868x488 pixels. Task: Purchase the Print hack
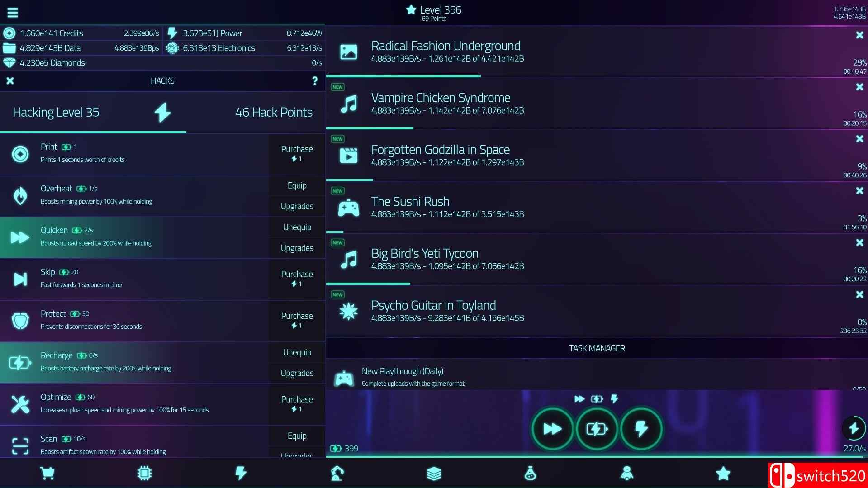click(297, 154)
